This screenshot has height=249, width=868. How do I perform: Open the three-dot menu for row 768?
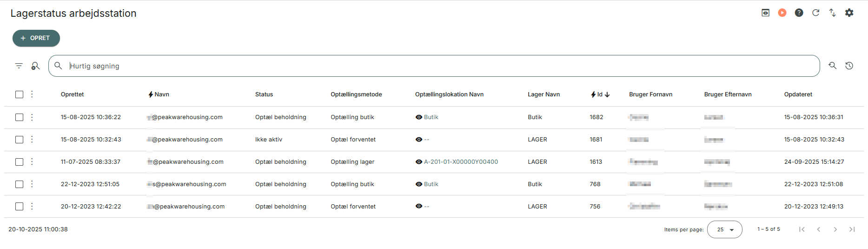click(32, 184)
